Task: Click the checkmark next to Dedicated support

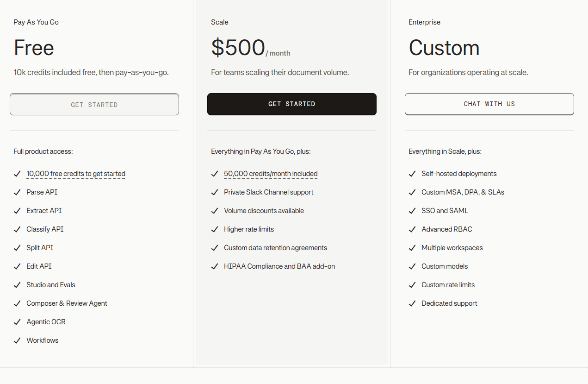Action: (412, 303)
